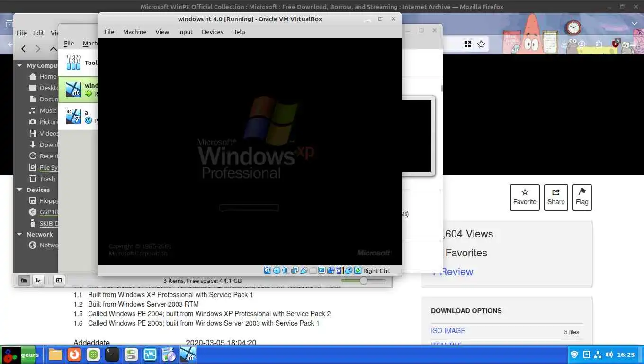The image size is (644, 364).
Task: Click the network adapter indicator in VM status bar
Action: (295, 271)
